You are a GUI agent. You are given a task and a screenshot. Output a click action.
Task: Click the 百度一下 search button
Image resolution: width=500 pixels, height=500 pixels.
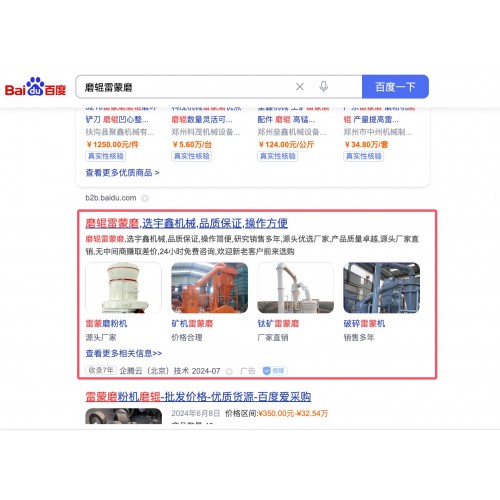[x=395, y=87]
